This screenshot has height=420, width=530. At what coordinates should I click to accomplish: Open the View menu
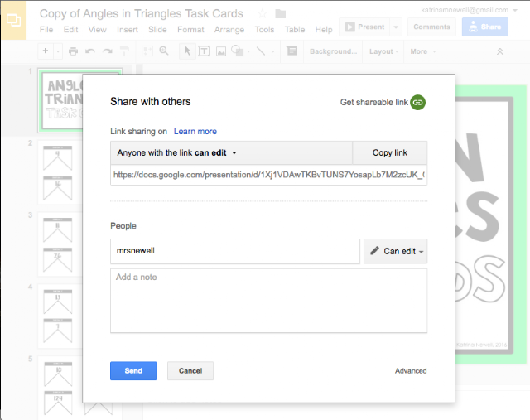98,30
